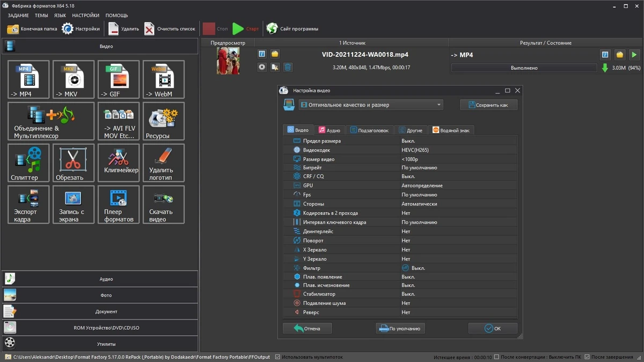Screen dimensions: 644x362
Task: Open the Клипмейкер tool
Action: coord(119,163)
